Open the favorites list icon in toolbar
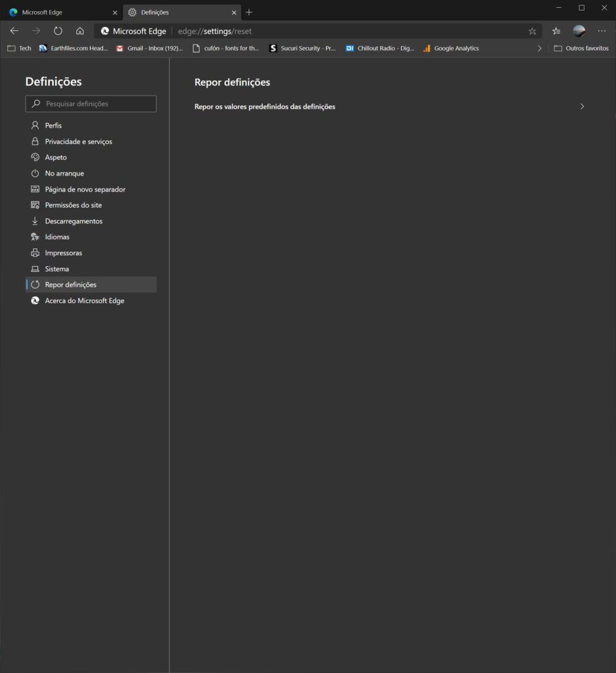 (x=556, y=31)
